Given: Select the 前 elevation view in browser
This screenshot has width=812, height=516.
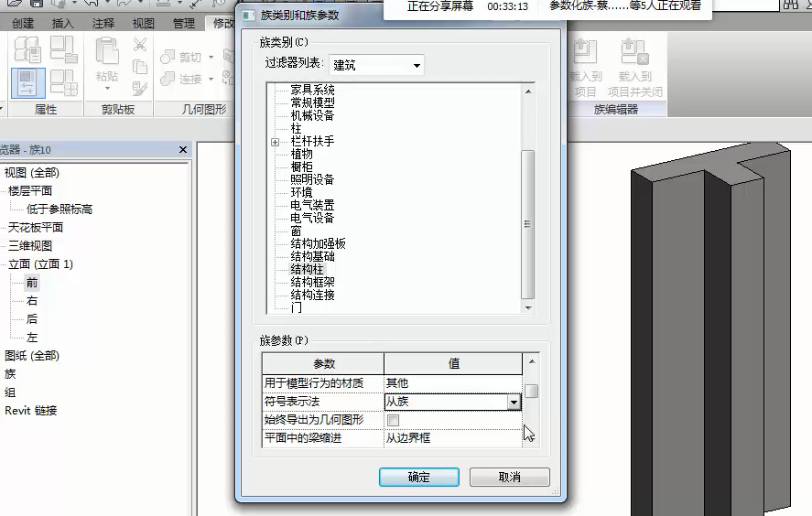Looking at the screenshot, I should [32, 283].
